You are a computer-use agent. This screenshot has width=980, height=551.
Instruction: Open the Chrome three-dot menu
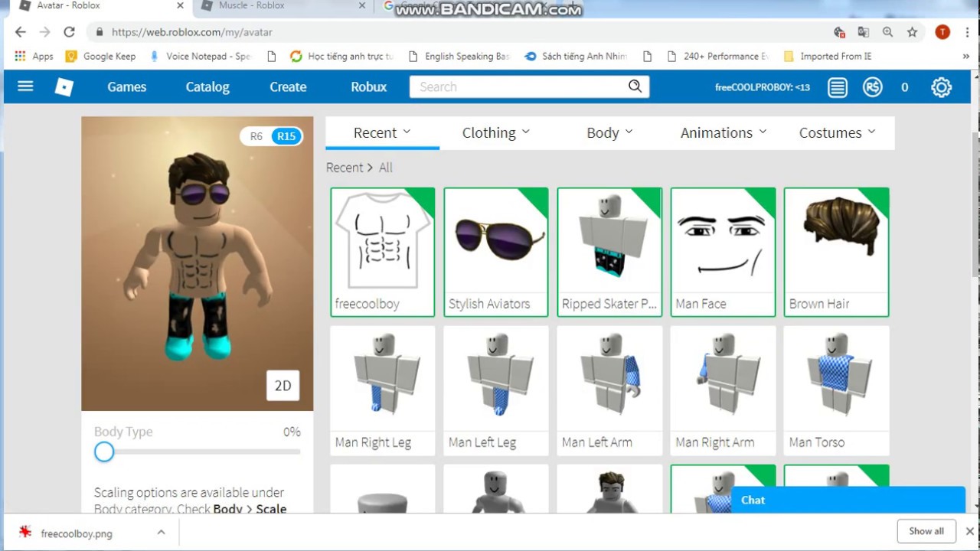966,32
